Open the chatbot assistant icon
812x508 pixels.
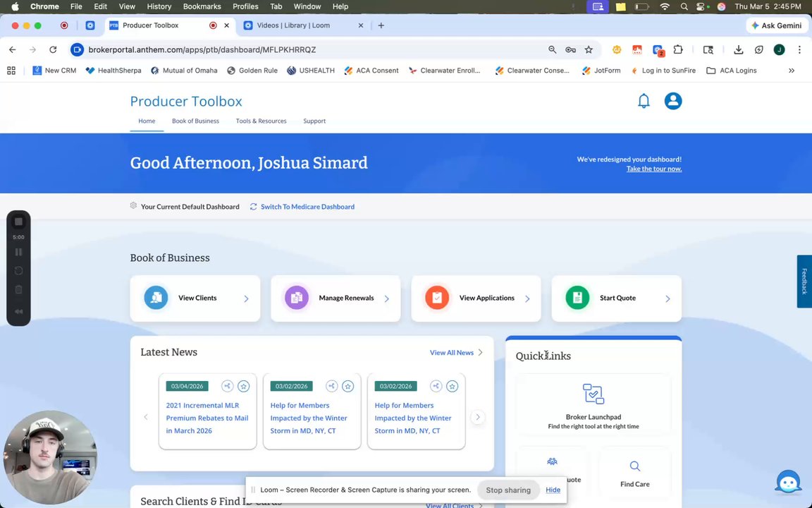788,483
